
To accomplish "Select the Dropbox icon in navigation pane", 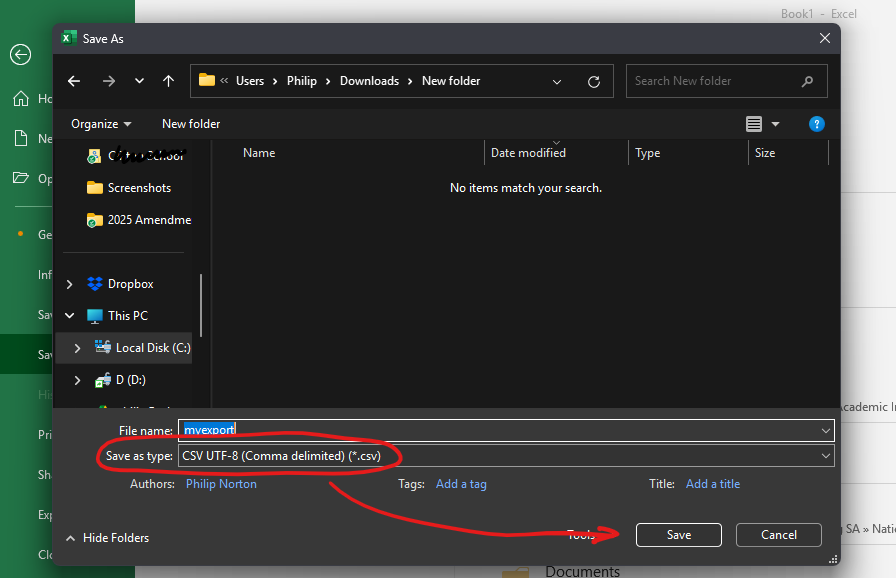I will 95,284.
